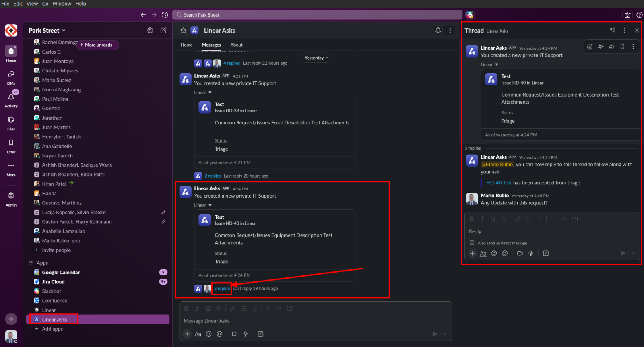The width and height of the screenshot is (644, 347).
Task: Click the @Mario Rubio mention
Action: pyautogui.click(x=497, y=164)
